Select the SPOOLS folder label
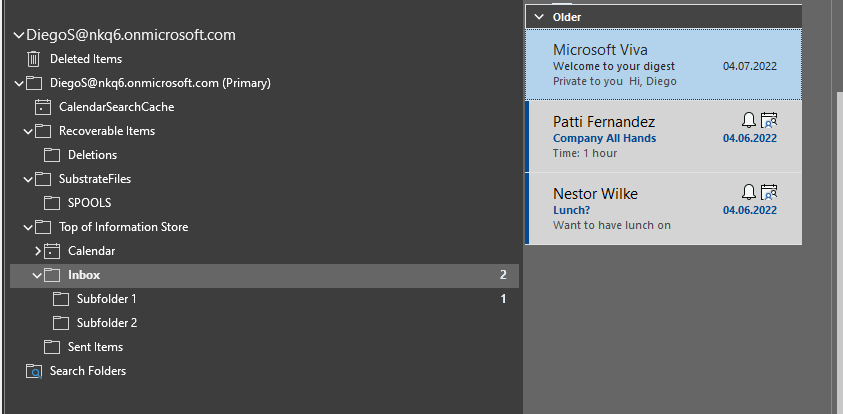The width and height of the screenshot is (843, 414). coord(89,203)
